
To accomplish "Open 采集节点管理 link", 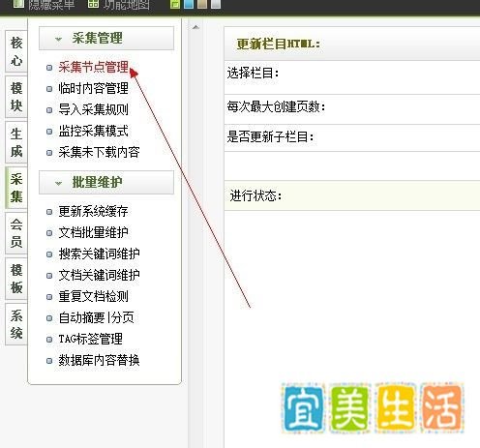I will 93,68.
